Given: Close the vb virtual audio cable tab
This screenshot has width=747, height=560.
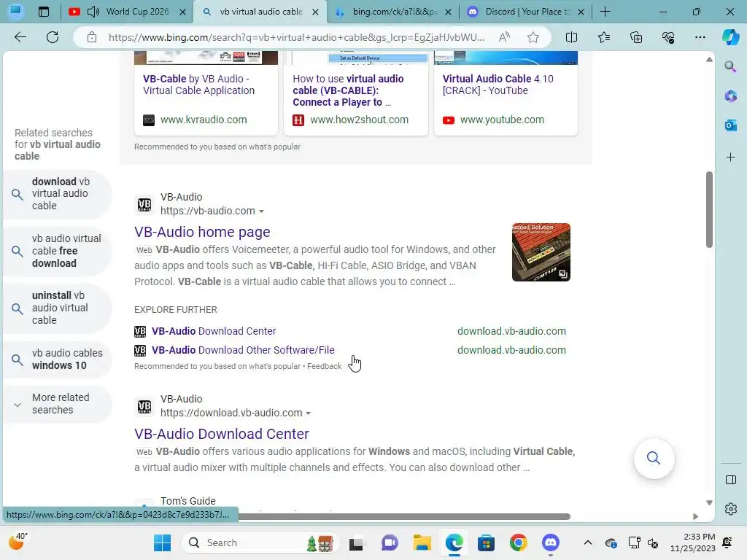Looking at the screenshot, I should (x=315, y=12).
